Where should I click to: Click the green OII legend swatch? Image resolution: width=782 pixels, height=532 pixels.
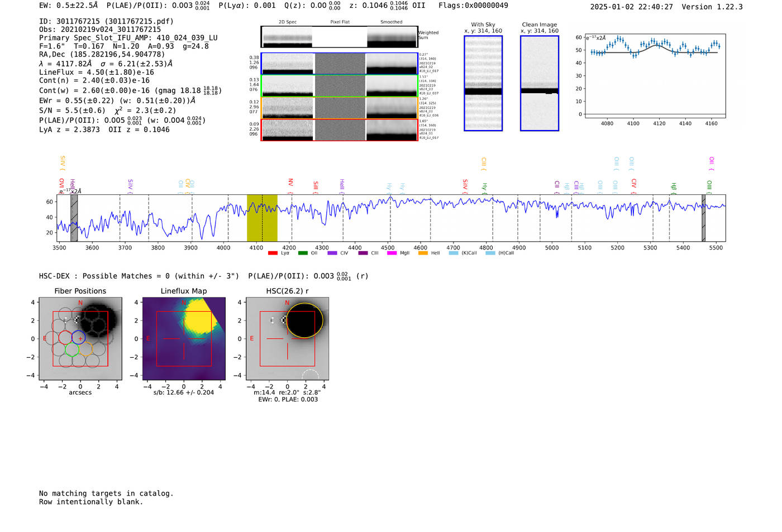pyautogui.click(x=302, y=253)
